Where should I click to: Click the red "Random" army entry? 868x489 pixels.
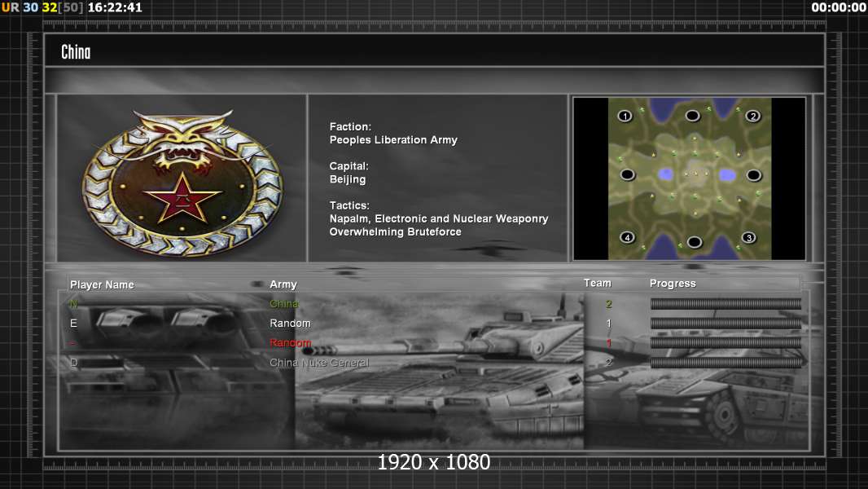[x=290, y=343]
